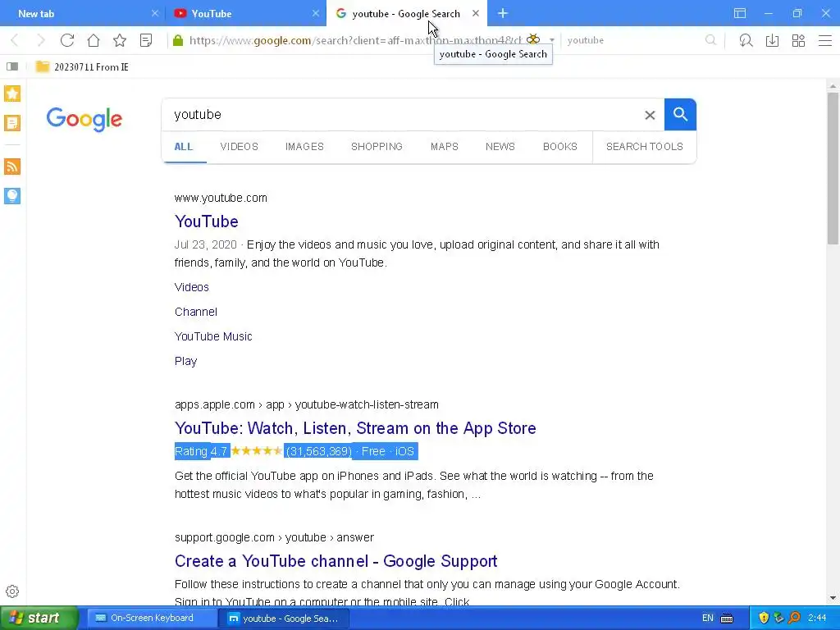Click the vertical scrollbar thumb
This screenshot has height=630, width=840.
[x=833, y=168]
